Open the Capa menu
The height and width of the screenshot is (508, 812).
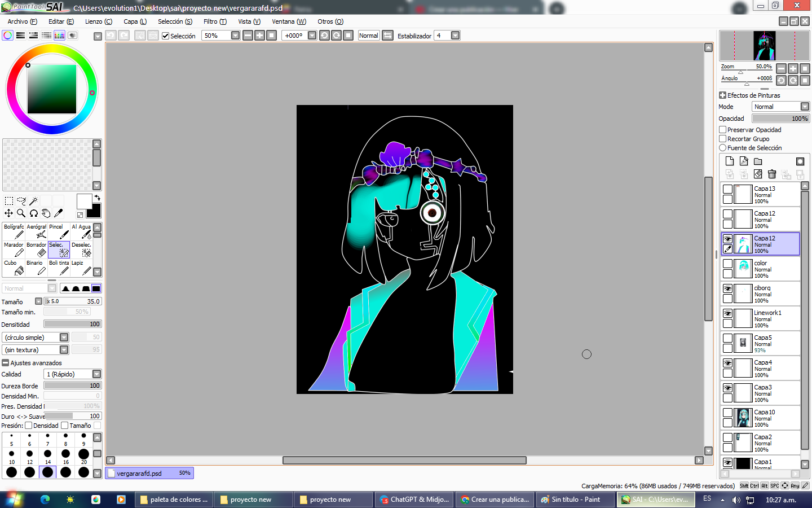[x=135, y=21]
